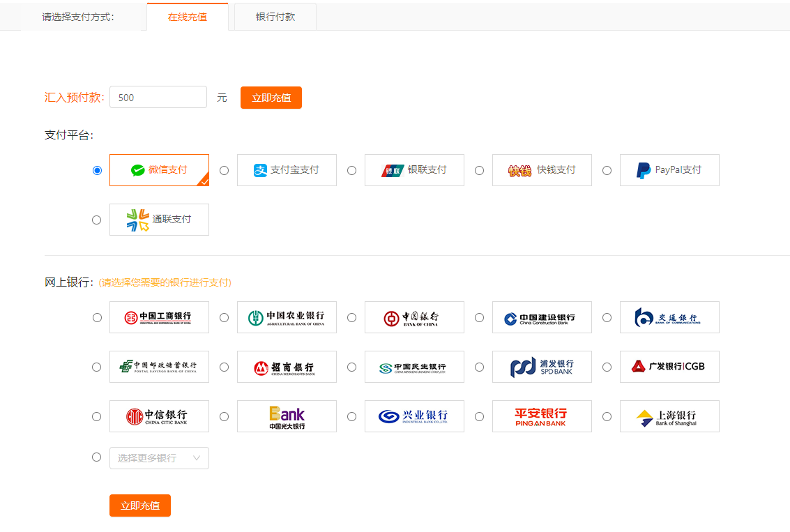Open the 选择更多银行 dropdown

pyautogui.click(x=159, y=458)
